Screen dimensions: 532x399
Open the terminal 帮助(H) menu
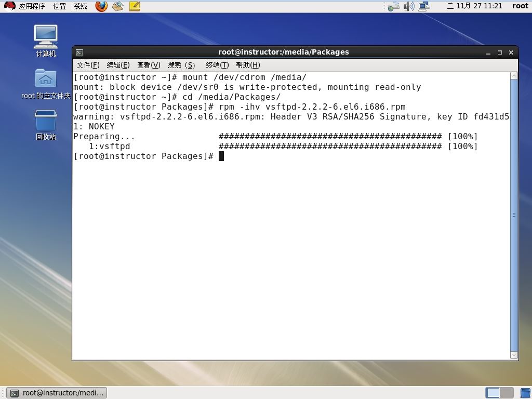pos(248,65)
